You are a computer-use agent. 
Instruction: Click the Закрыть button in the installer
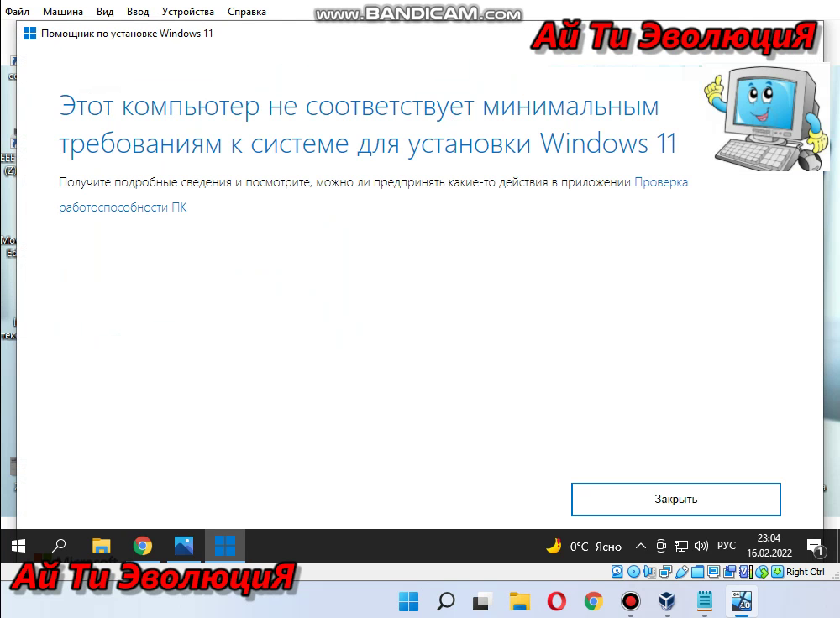click(x=675, y=499)
